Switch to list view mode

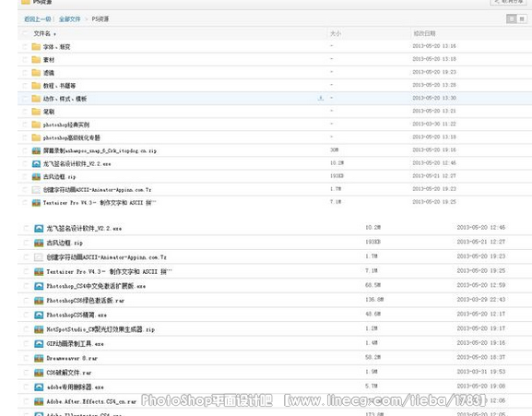(x=511, y=19)
